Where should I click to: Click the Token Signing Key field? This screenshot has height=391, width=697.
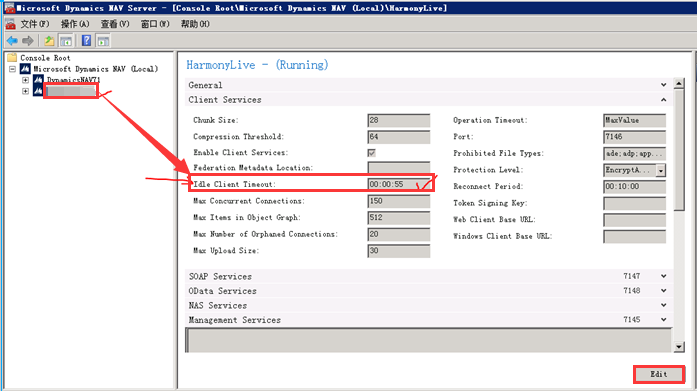tap(634, 203)
